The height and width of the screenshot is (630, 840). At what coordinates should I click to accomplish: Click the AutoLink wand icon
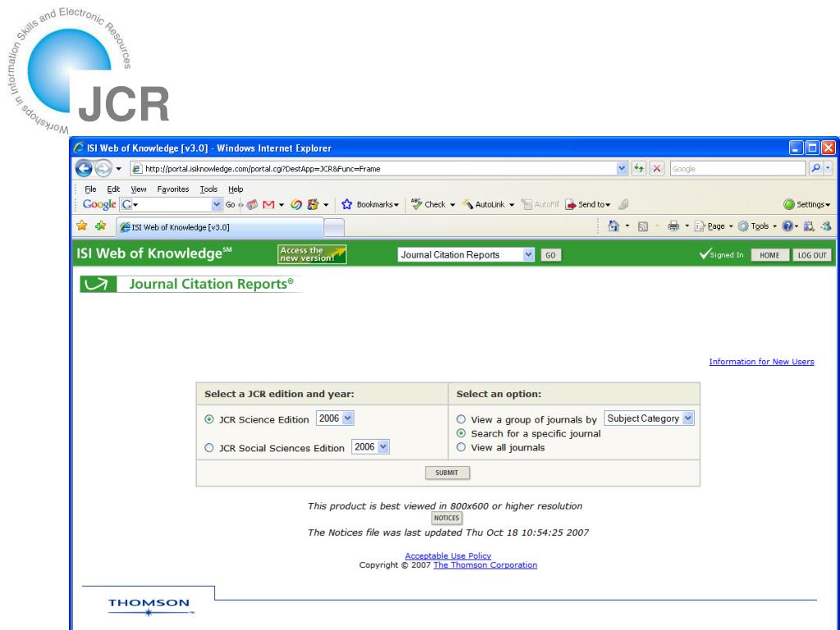(468, 204)
